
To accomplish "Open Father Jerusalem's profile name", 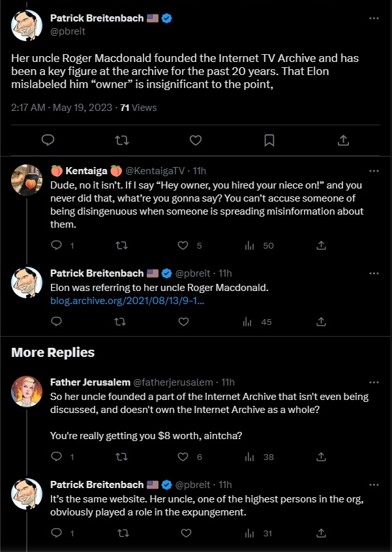I will point(91,382).
